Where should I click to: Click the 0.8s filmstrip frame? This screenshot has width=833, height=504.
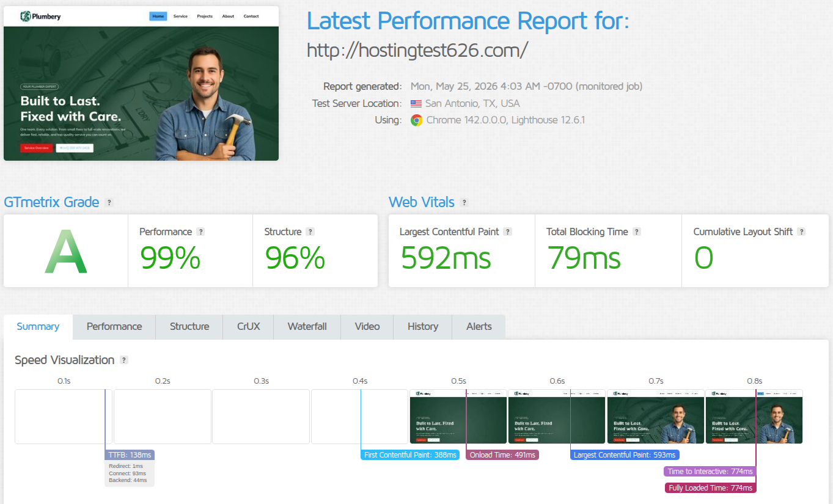click(x=754, y=417)
